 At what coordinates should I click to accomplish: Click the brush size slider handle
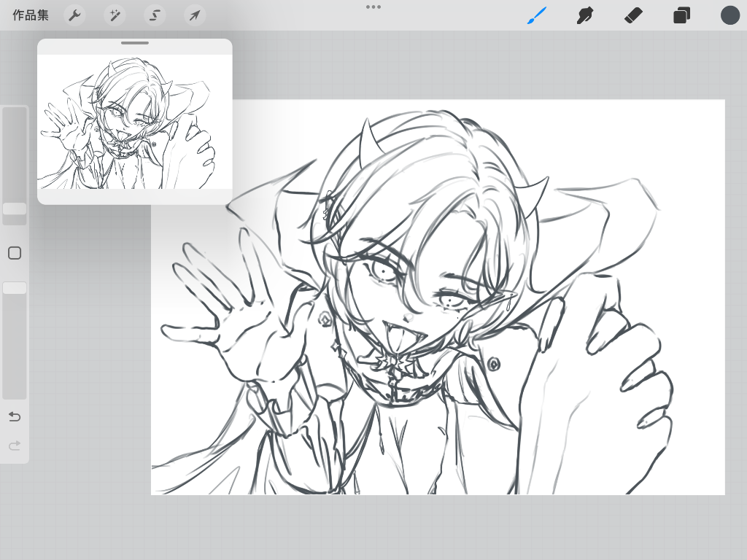click(15, 209)
